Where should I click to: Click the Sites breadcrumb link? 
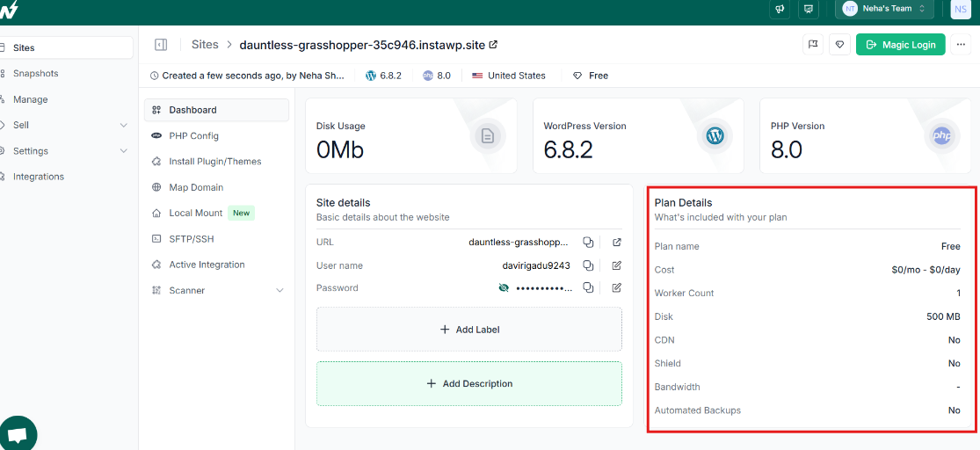(205, 44)
